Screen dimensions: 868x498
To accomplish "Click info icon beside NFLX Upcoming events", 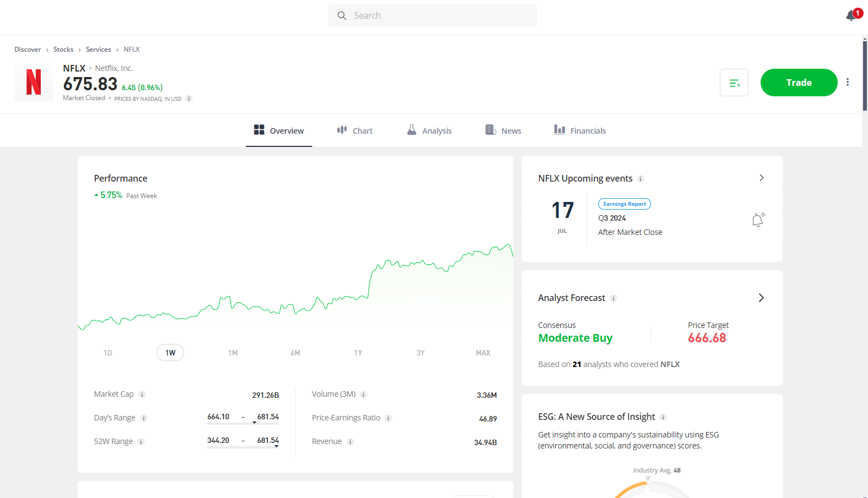I will 641,179.
